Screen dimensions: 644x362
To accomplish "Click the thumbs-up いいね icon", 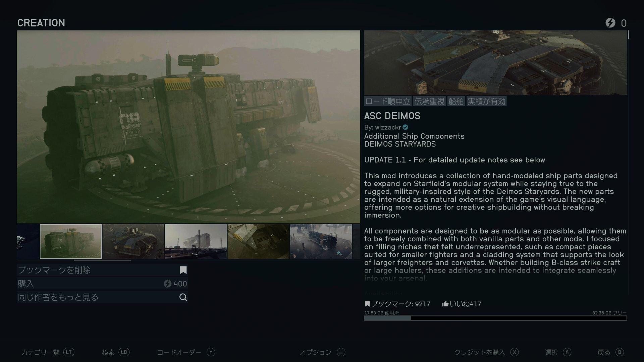I will (445, 304).
